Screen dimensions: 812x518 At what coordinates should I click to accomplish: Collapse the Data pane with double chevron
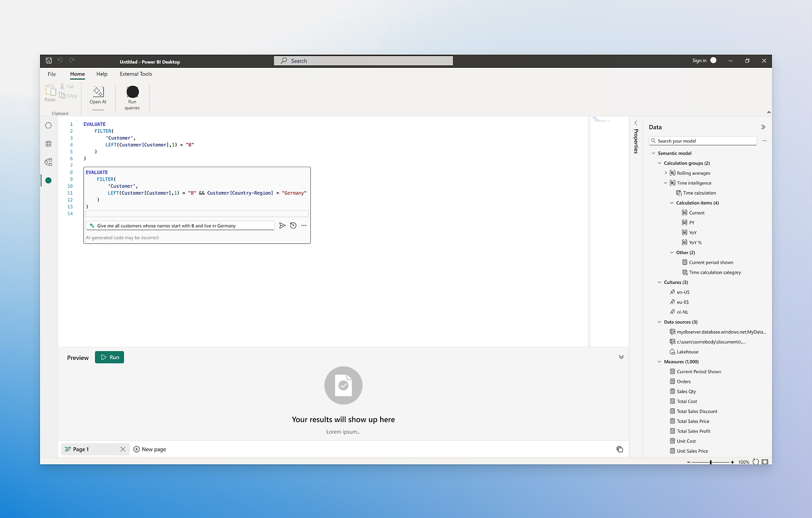[x=763, y=127]
